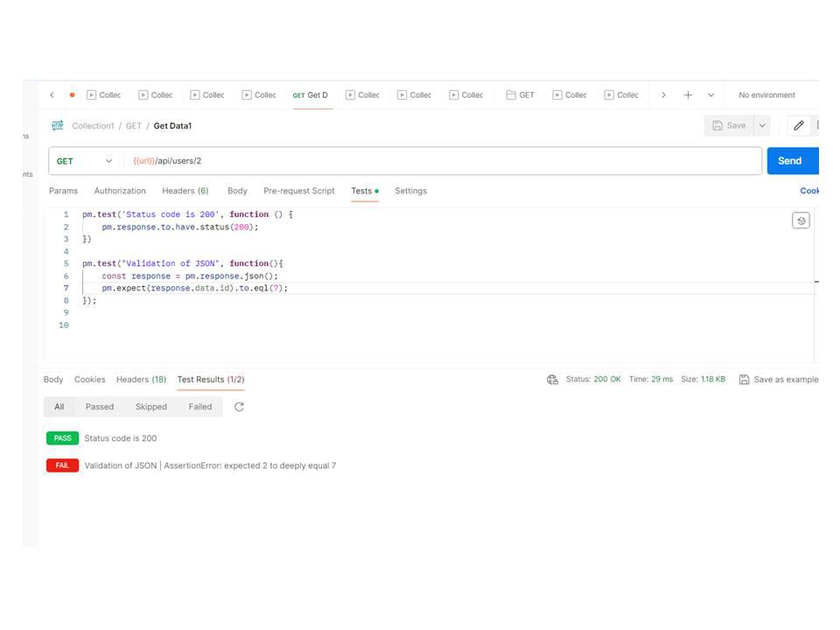840x630 pixels.
Task: Click line number 5 in the editor gutter
Action: click(x=66, y=263)
